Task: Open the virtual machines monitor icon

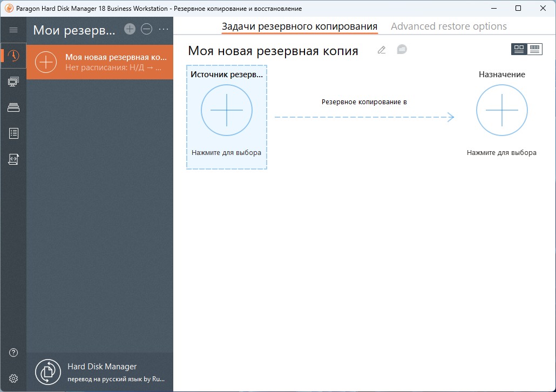Action: [13, 82]
